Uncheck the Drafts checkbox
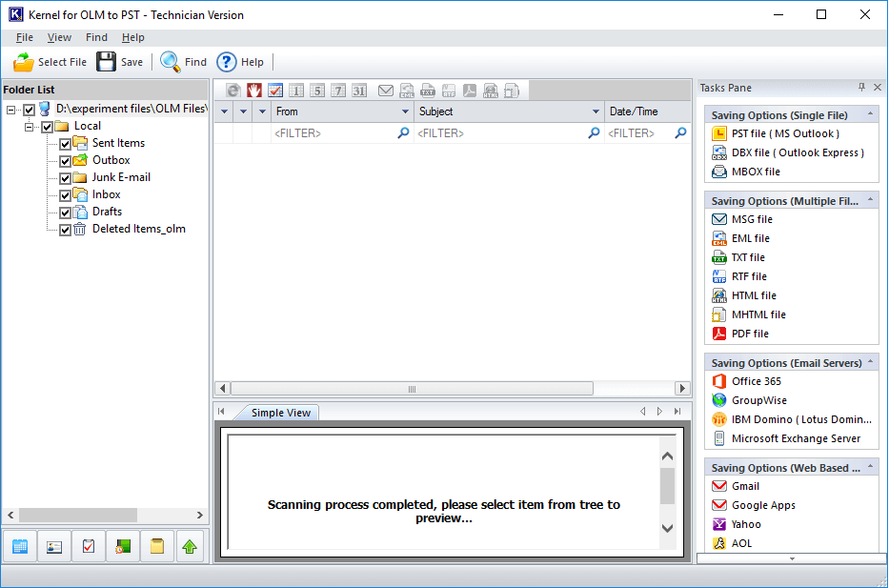889x588 pixels. pyautogui.click(x=65, y=213)
